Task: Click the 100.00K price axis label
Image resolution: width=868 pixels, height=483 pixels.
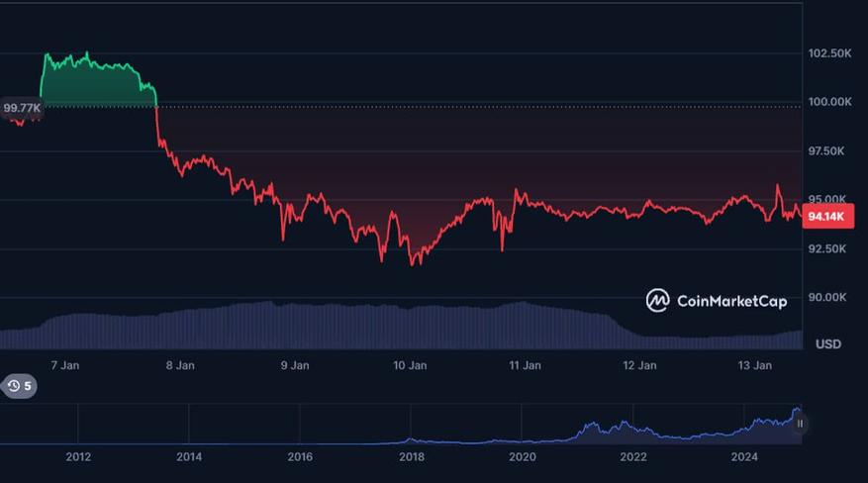Action: [x=829, y=102]
